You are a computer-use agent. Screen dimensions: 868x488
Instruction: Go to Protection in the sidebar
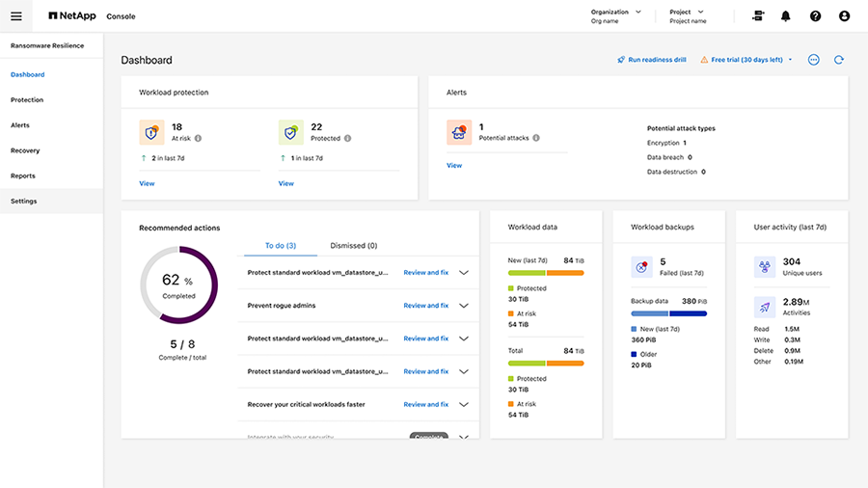[x=27, y=100]
